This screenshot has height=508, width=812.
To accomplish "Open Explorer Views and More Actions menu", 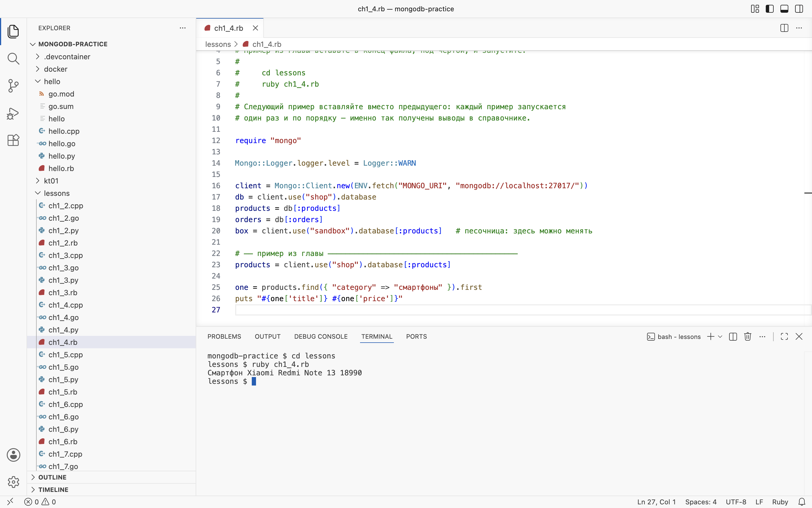I will [x=182, y=28].
